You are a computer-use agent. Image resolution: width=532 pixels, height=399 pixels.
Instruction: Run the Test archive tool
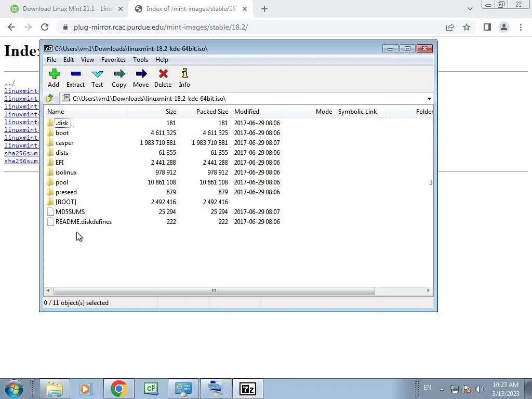97,78
